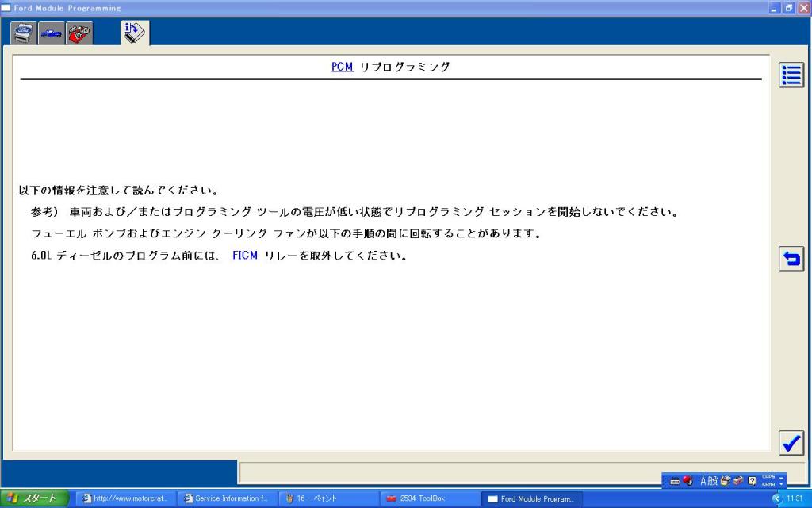Screen dimensions: 812x508
Task: Select the information book tab
Action: pyautogui.click(x=135, y=33)
